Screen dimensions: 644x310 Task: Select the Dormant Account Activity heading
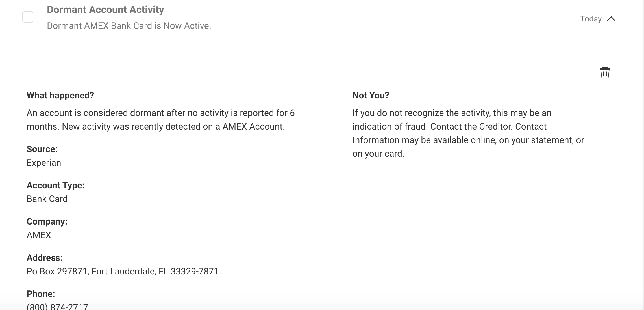coord(105,9)
